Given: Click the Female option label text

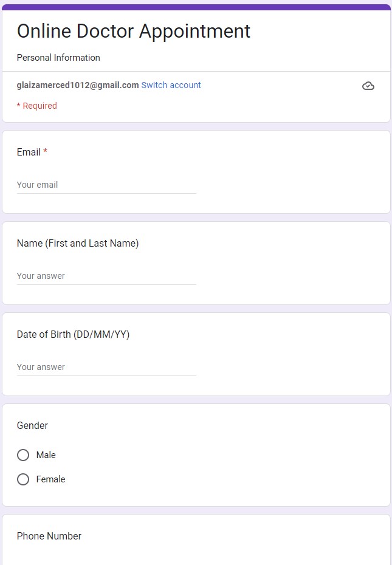Looking at the screenshot, I should click(x=50, y=479).
